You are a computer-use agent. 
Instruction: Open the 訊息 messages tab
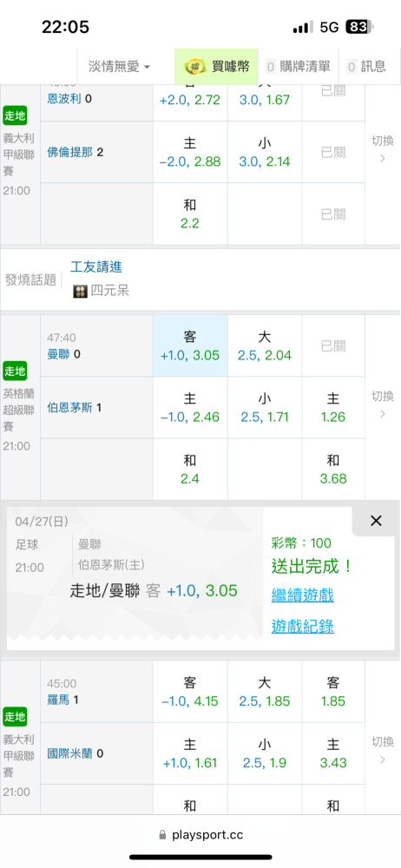pos(366,67)
